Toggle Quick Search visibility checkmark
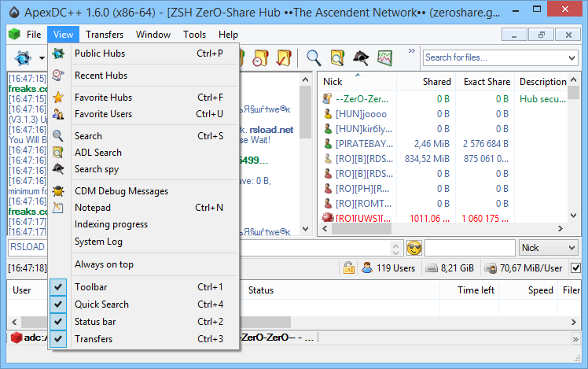Screen dimensions: 588x369 (x=58, y=304)
